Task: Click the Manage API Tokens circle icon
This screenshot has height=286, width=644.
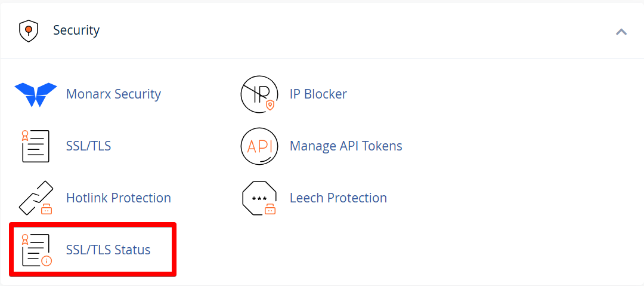Action: coord(259,146)
